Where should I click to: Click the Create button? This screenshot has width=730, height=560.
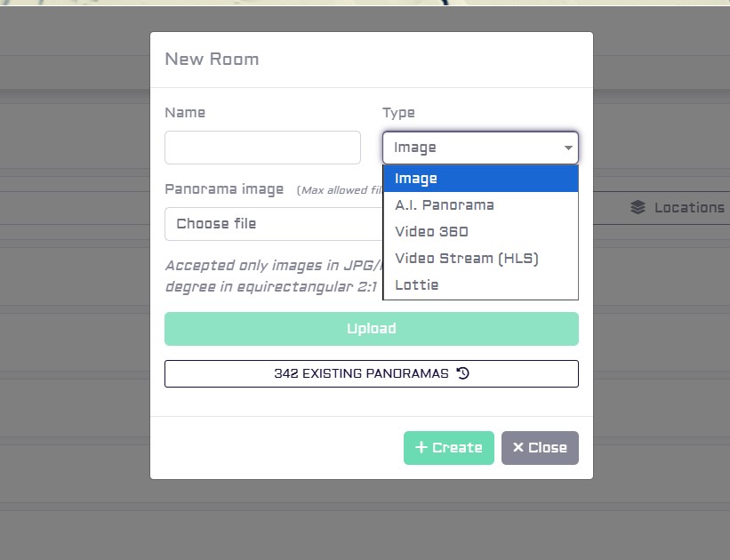[449, 448]
